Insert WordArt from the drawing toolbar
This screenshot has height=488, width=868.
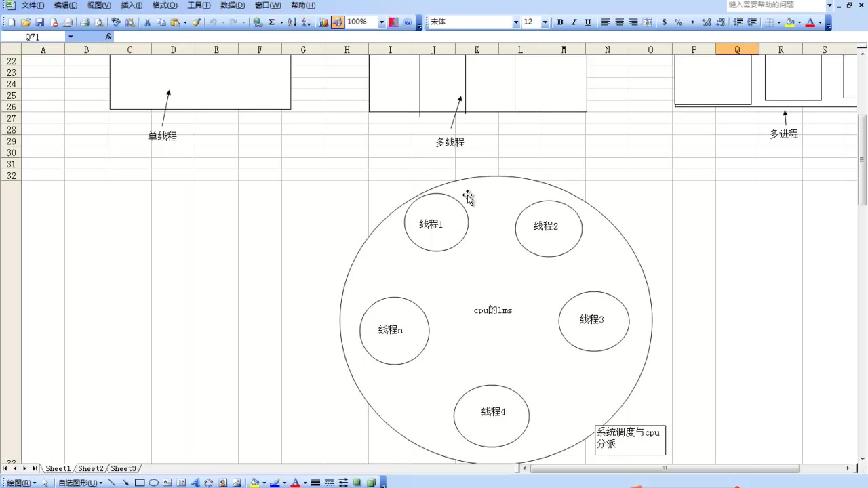(x=195, y=483)
